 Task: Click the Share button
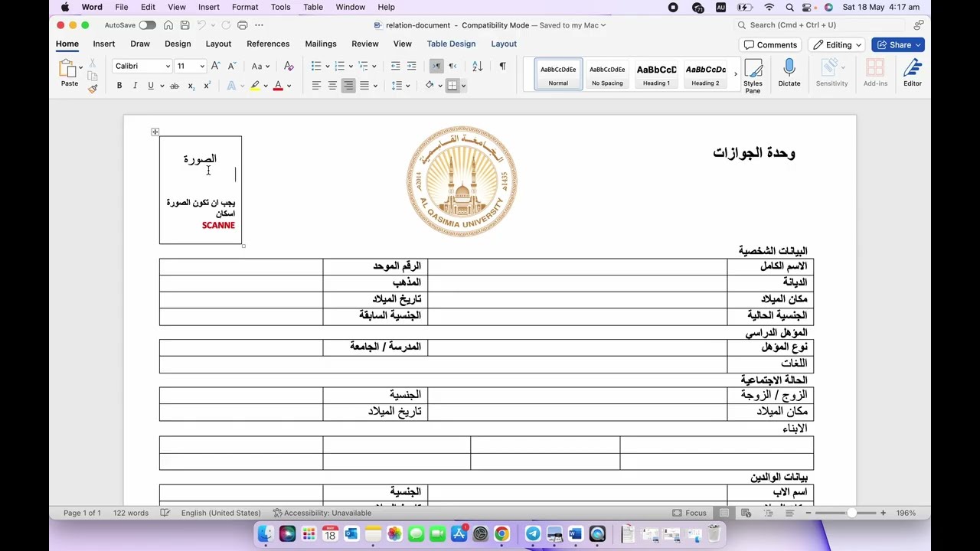[x=898, y=44]
